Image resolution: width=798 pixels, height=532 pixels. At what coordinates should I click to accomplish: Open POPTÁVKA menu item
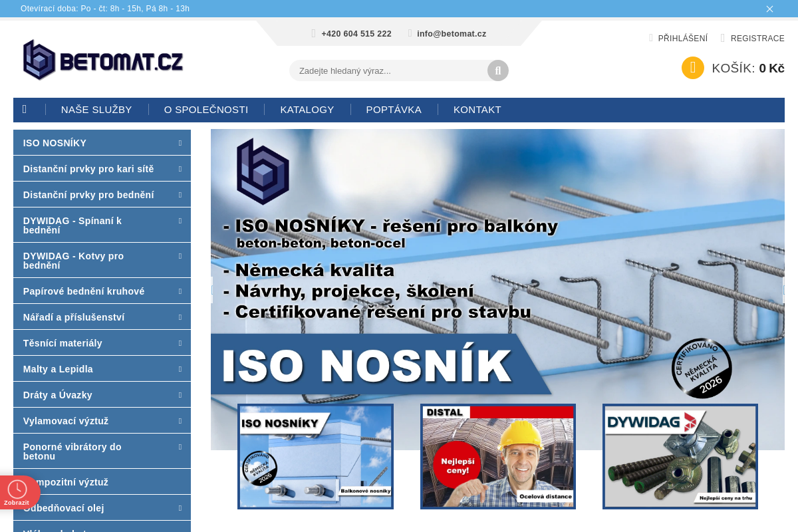[394, 110]
